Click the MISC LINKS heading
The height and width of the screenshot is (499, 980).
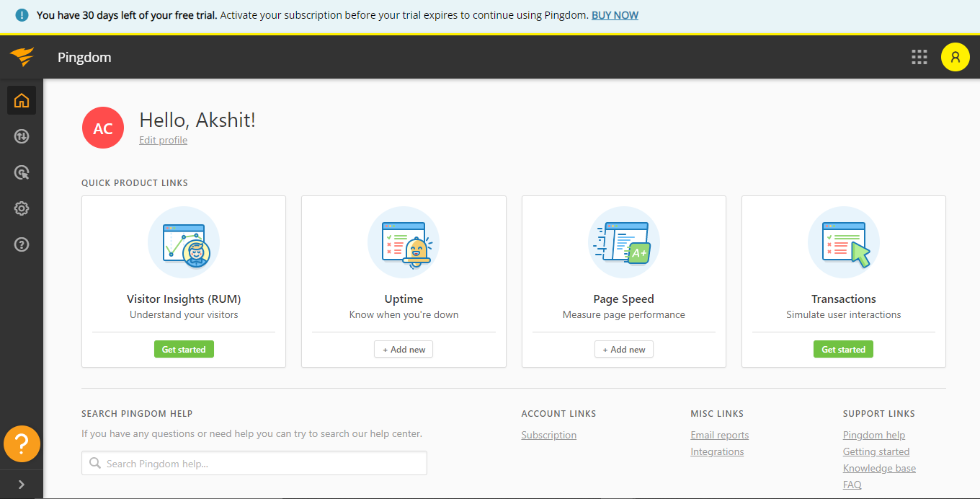(x=717, y=414)
